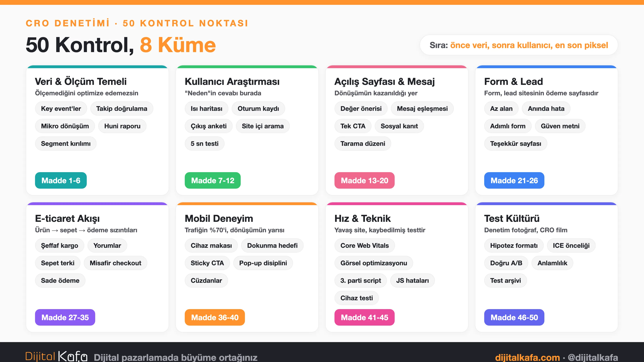Select the Sticky CTA chip
This screenshot has width=644, height=362.
point(207,263)
